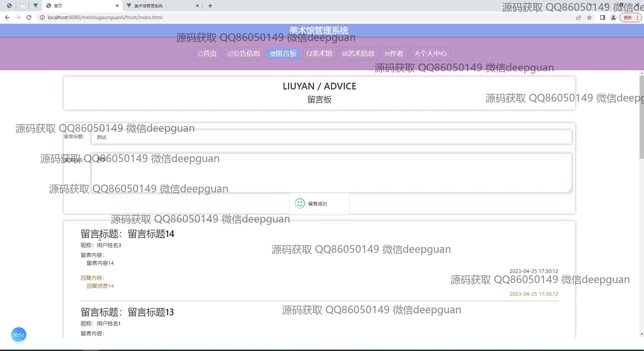Click the page vertical scrollbar down arrow

(641, 334)
